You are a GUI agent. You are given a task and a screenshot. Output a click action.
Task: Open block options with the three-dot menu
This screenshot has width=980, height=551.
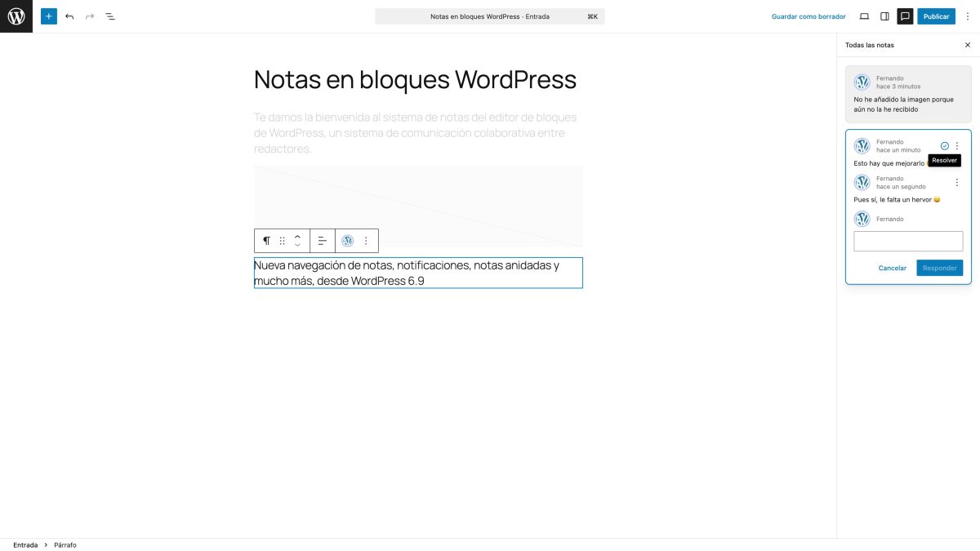coord(365,241)
